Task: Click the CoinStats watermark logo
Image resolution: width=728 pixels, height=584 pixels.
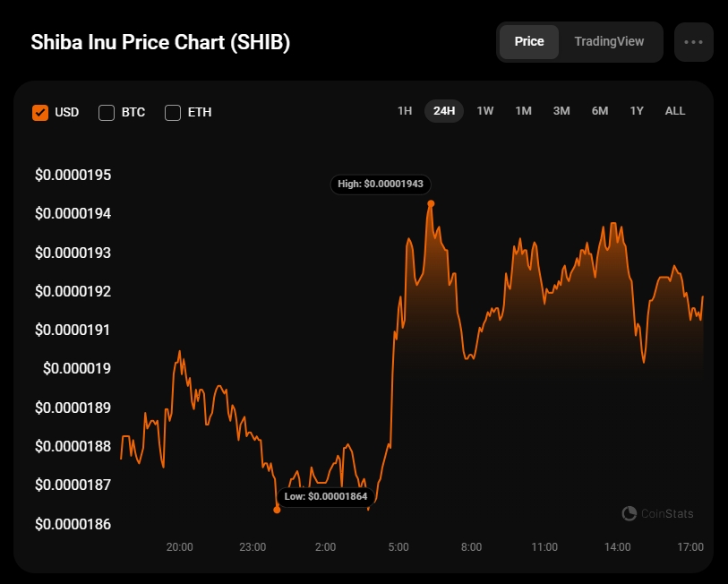Action: (x=658, y=513)
